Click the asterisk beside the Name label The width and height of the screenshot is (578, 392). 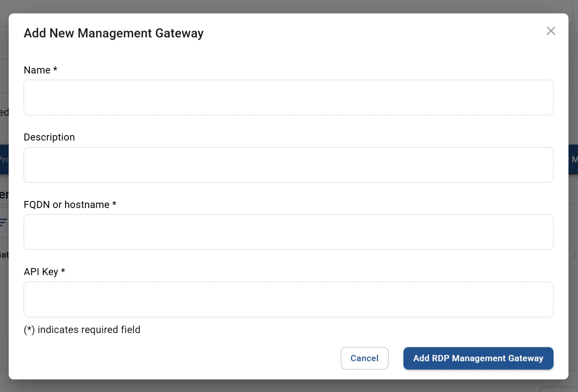tap(55, 69)
